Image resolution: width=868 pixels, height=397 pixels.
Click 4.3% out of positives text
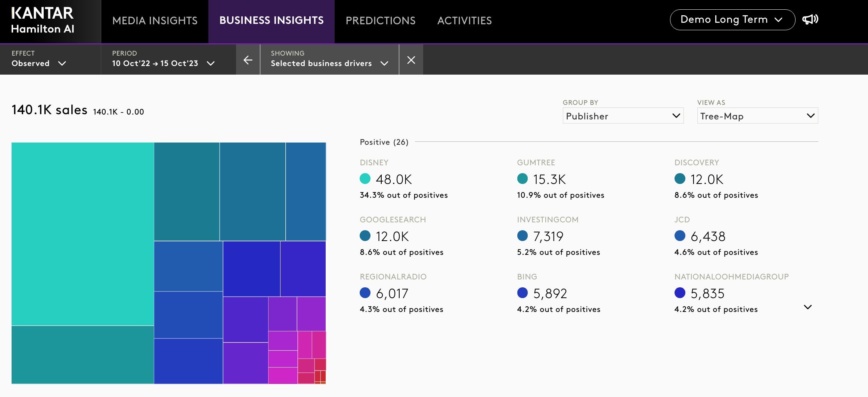point(402,309)
